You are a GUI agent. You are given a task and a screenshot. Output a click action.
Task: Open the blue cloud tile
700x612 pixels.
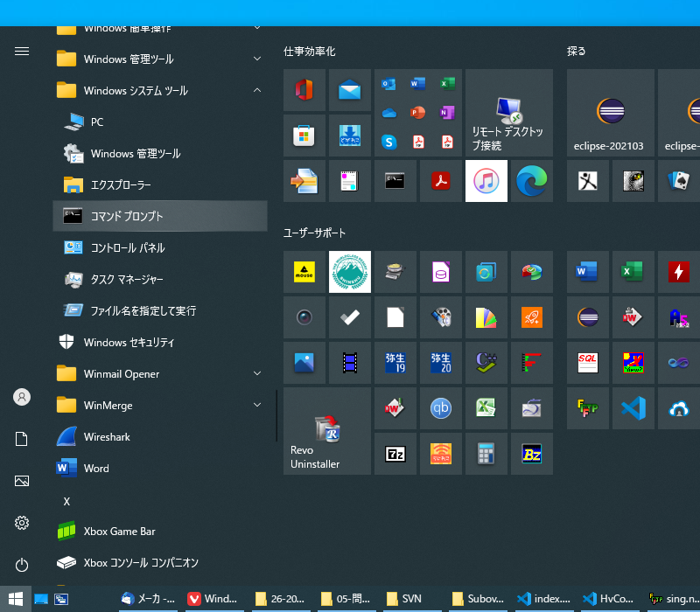[679, 408]
